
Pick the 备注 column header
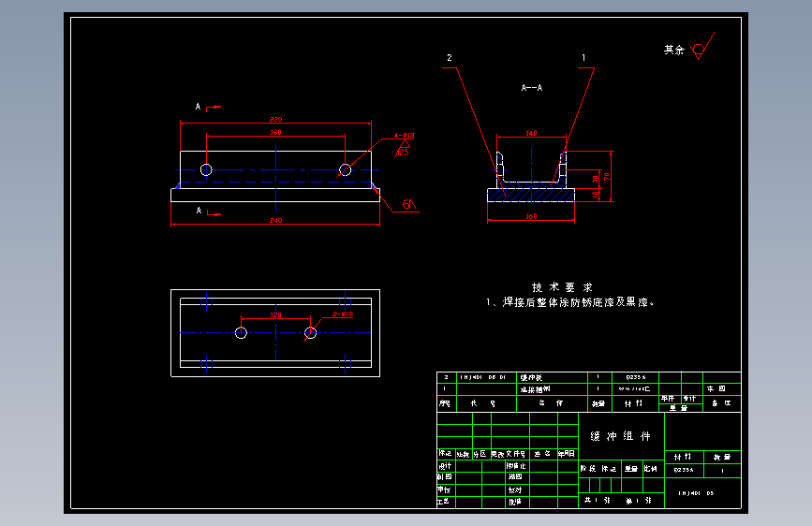[x=721, y=403]
